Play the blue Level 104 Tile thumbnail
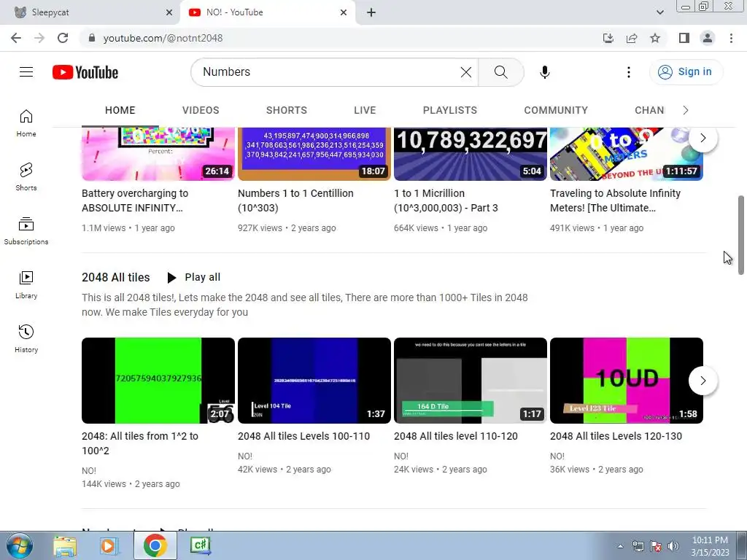Screen dimensions: 747x560 [314, 381]
